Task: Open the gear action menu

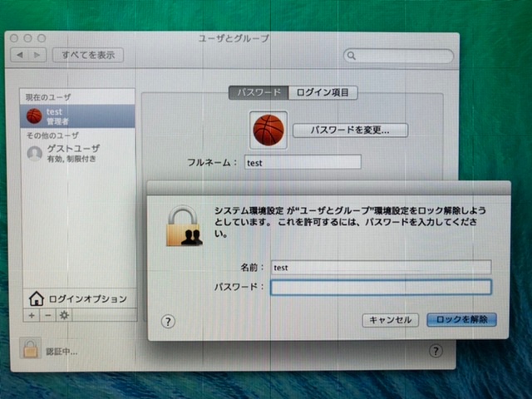Action: [64, 315]
